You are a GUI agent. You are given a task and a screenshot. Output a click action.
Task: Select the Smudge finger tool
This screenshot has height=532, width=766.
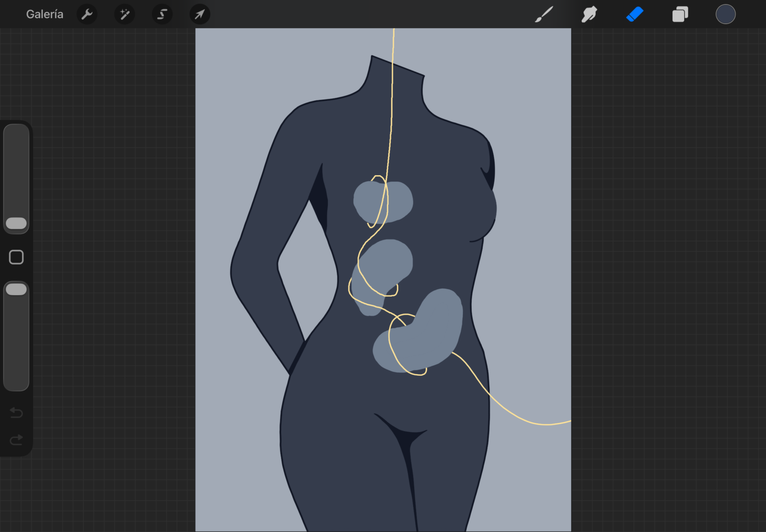coord(589,14)
